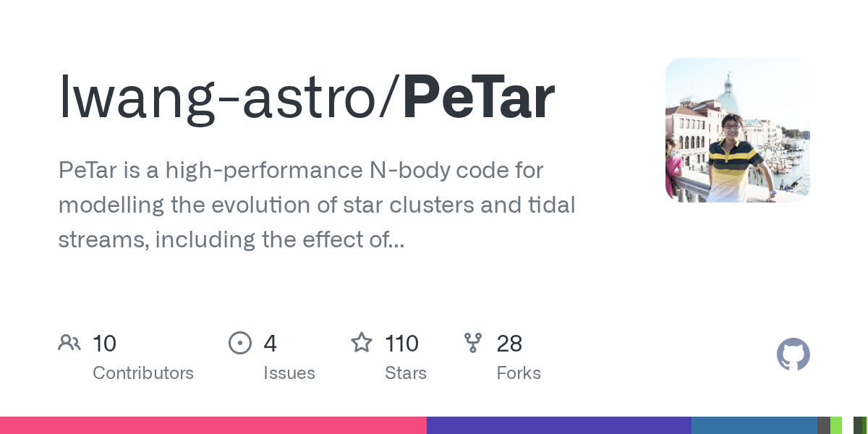Open the bold PeTar repository name
The height and width of the screenshot is (434, 868).
click(x=479, y=98)
